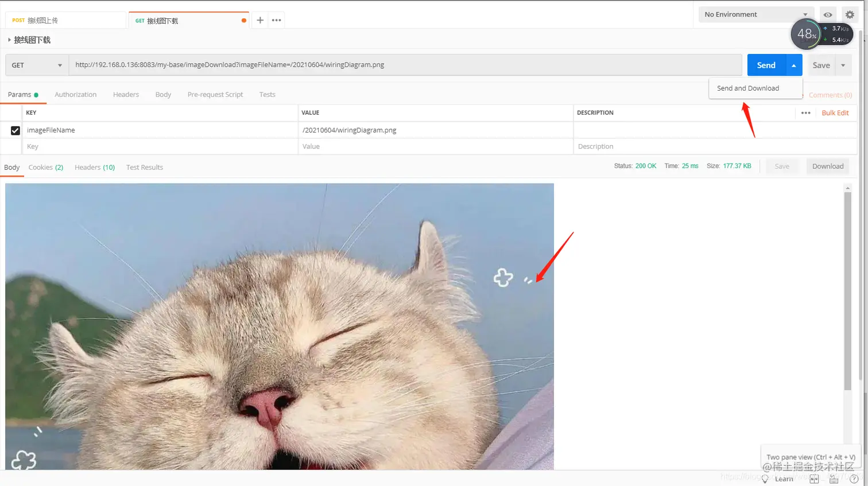Click the request URL input field
This screenshot has height=486, width=868.
coord(405,65)
